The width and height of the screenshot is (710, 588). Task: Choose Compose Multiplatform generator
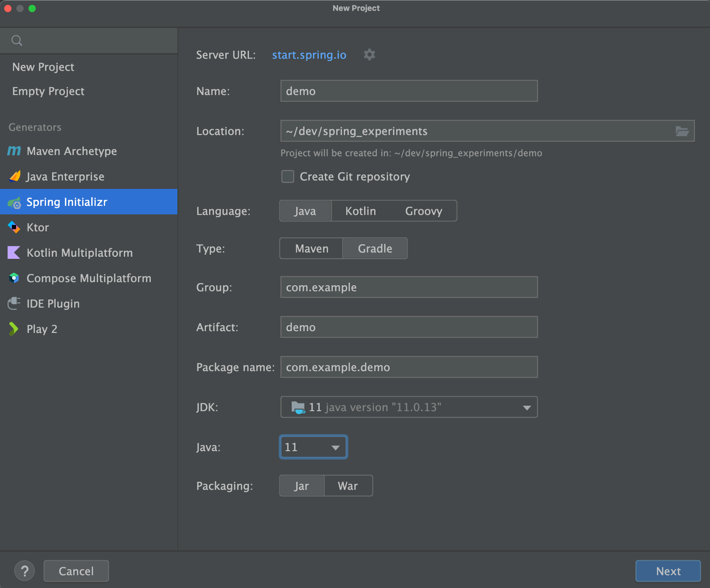(89, 278)
